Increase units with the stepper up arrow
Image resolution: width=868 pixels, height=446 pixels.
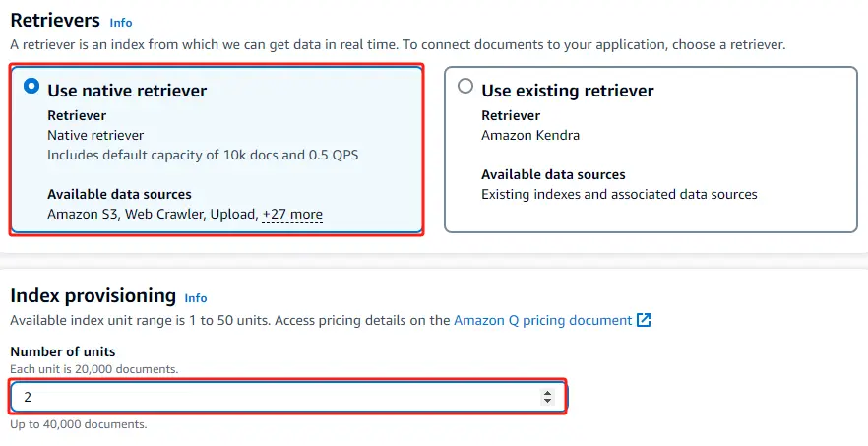pyautogui.click(x=548, y=392)
